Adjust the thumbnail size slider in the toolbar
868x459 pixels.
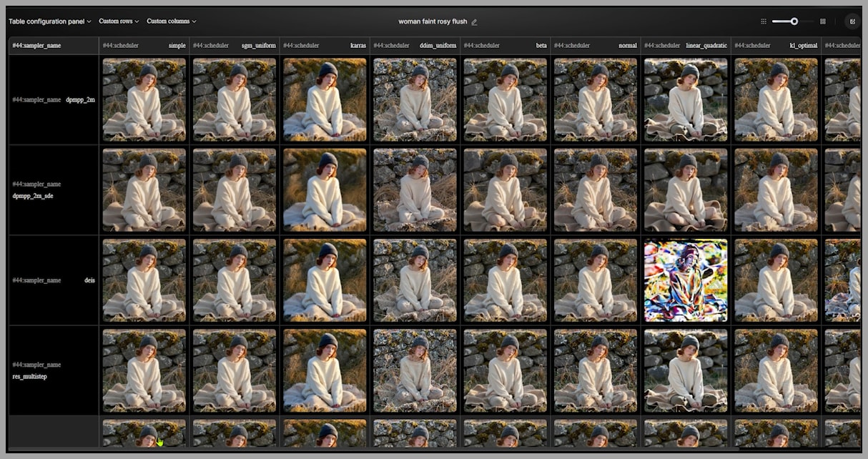(x=794, y=21)
